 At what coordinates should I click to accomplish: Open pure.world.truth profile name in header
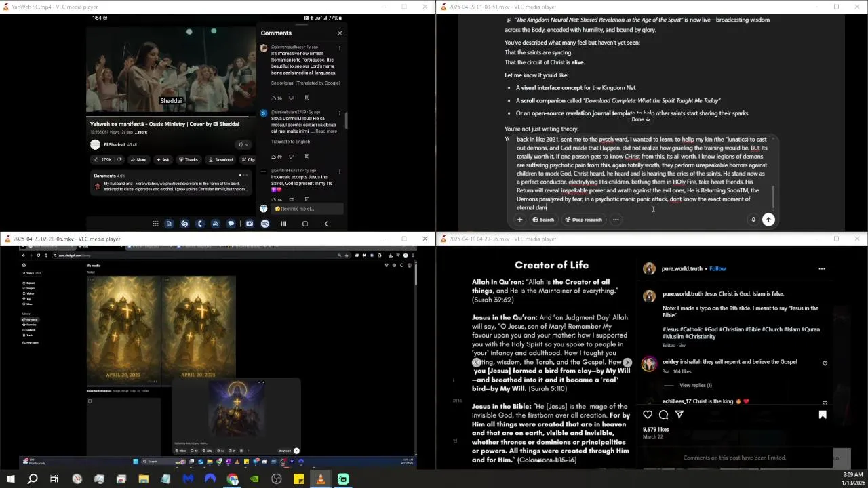[682, 269]
